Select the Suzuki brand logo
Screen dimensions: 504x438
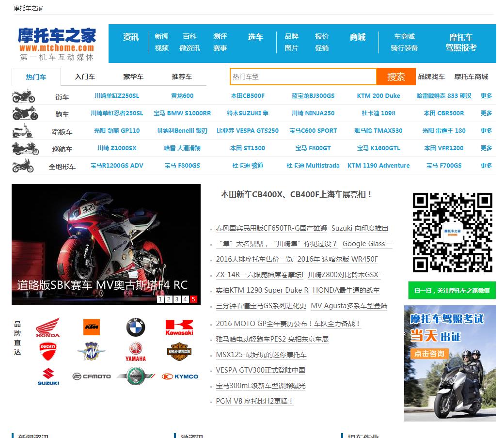click(48, 376)
